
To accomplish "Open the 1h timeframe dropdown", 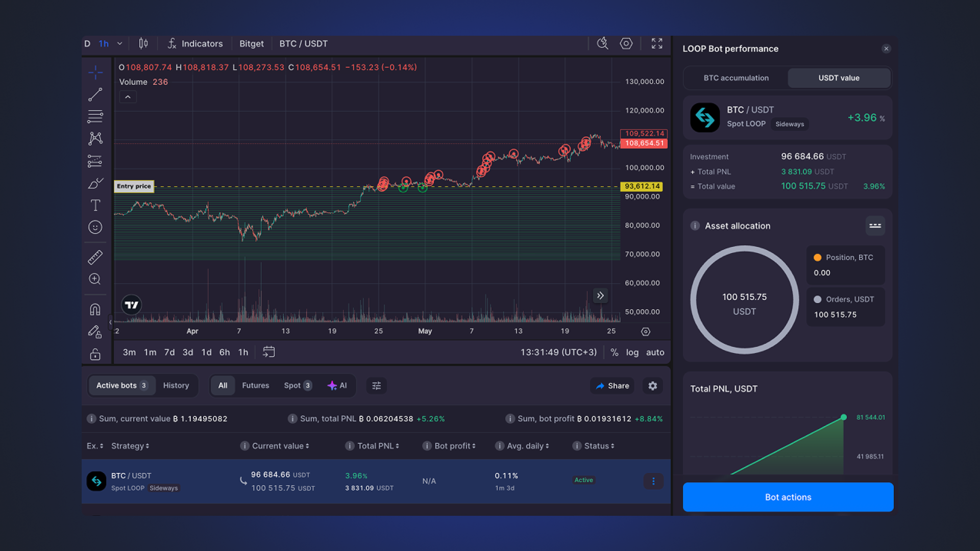I will point(119,43).
